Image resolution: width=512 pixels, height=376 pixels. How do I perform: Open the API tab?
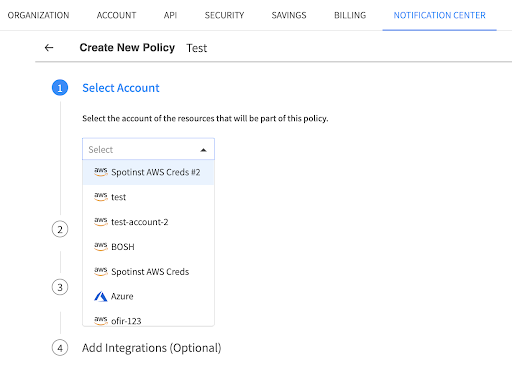pyautogui.click(x=170, y=15)
